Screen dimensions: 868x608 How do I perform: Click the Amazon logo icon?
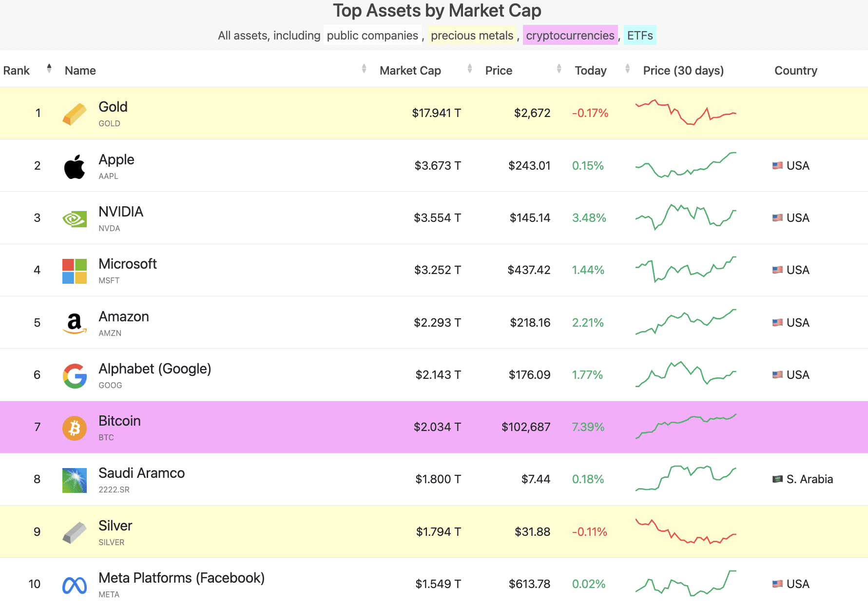coord(75,323)
